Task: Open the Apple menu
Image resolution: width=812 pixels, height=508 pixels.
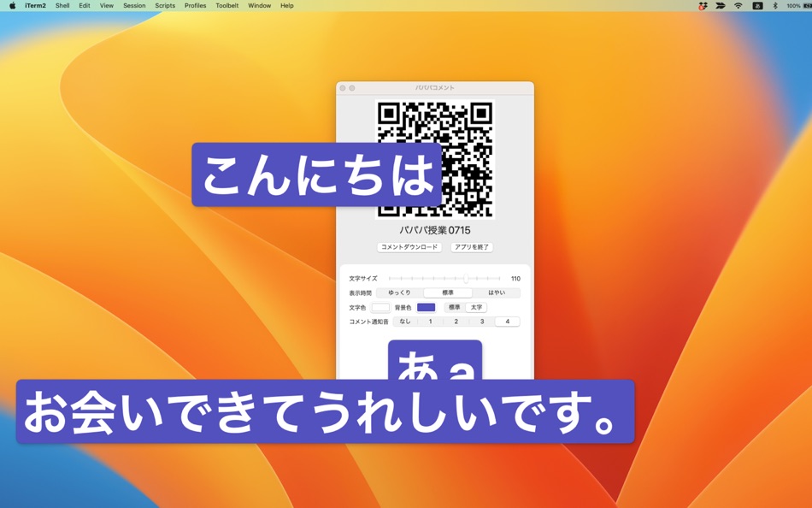Action: tap(13, 6)
